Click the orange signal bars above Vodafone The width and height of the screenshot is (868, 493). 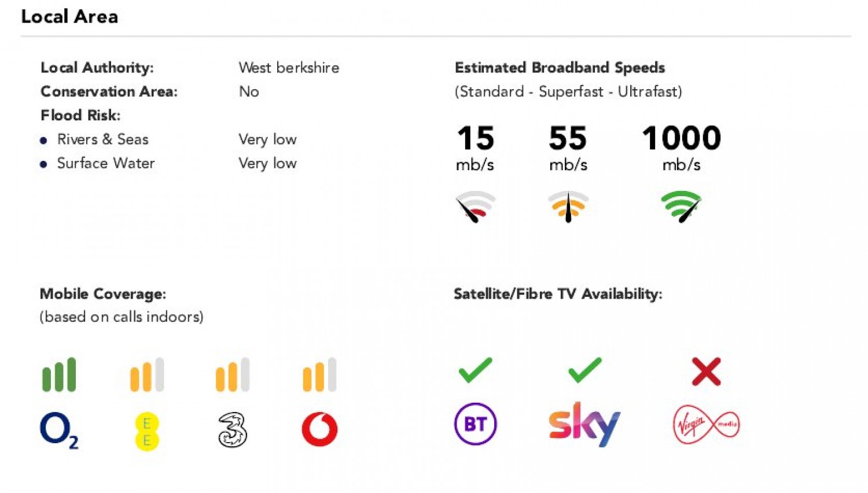tap(319, 375)
